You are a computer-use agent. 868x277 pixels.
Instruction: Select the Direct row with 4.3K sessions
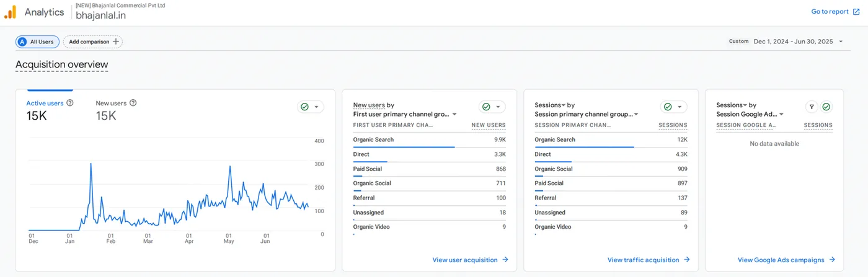pos(611,155)
